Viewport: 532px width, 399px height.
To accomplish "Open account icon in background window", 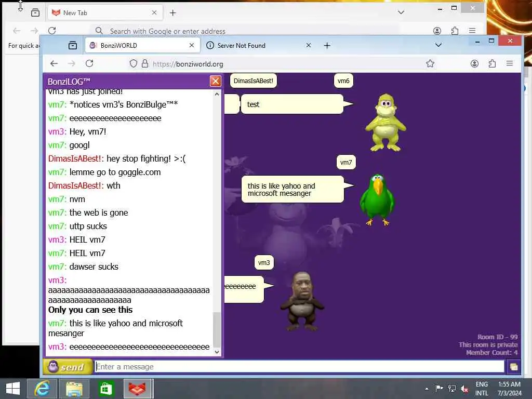I will [437, 31].
